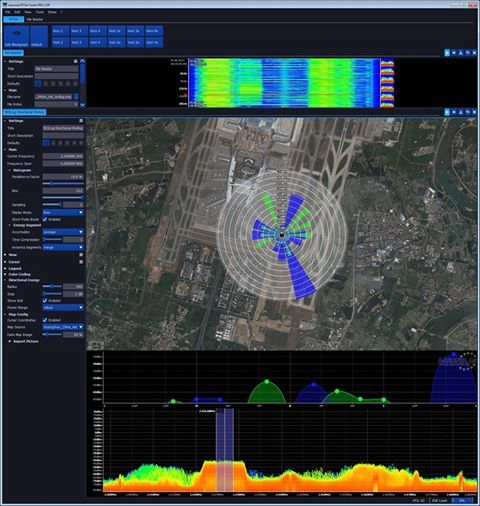Open the Edit Blockgraph button

click(16, 36)
